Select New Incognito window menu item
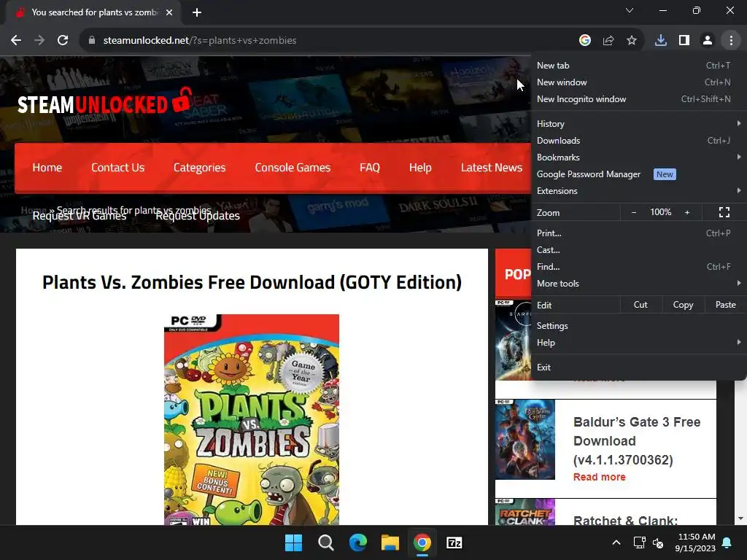This screenshot has width=747, height=560. pos(638,99)
